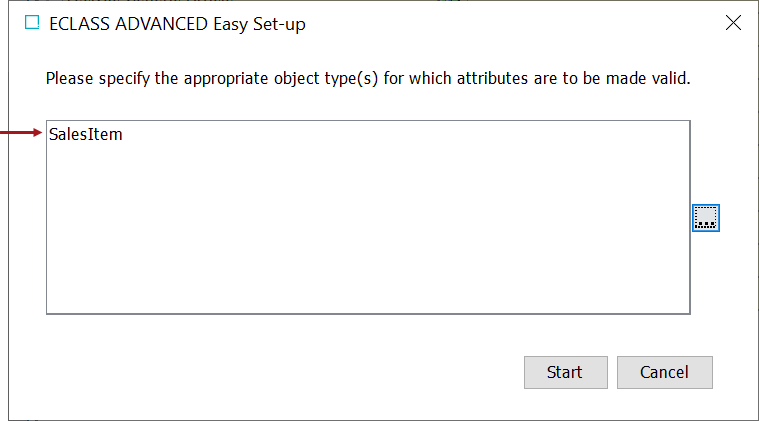Cancel the easy set-up dialog
The height and width of the screenshot is (421, 759).
tap(665, 372)
